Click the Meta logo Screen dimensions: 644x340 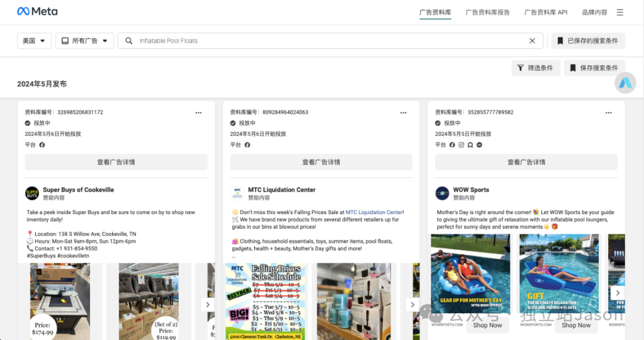pyautogui.click(x=38, y=11)
